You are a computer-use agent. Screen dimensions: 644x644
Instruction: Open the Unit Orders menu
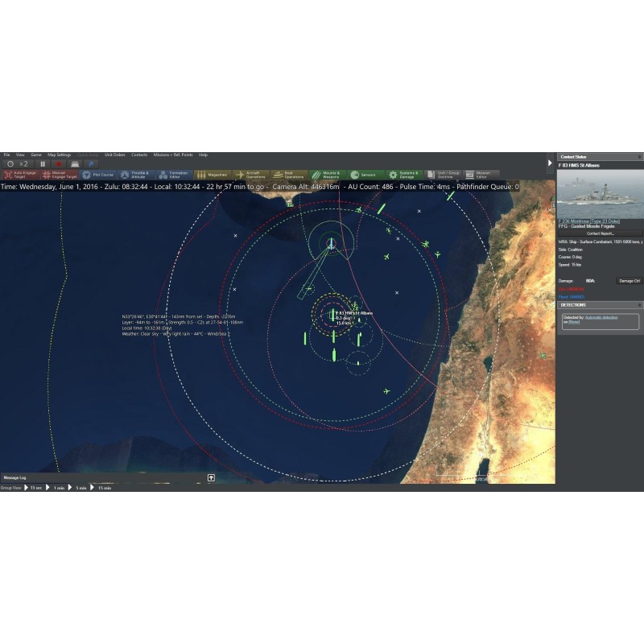(114, 155)
